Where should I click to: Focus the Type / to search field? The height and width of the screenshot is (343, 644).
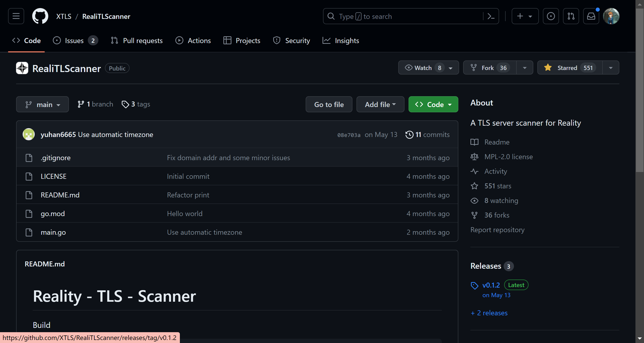pos(411,16)
